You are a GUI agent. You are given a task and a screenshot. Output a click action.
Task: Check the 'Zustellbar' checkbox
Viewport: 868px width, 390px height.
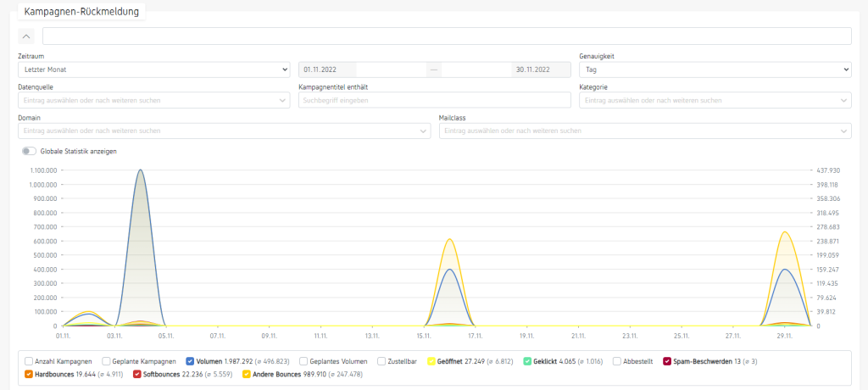pos(382,361)
